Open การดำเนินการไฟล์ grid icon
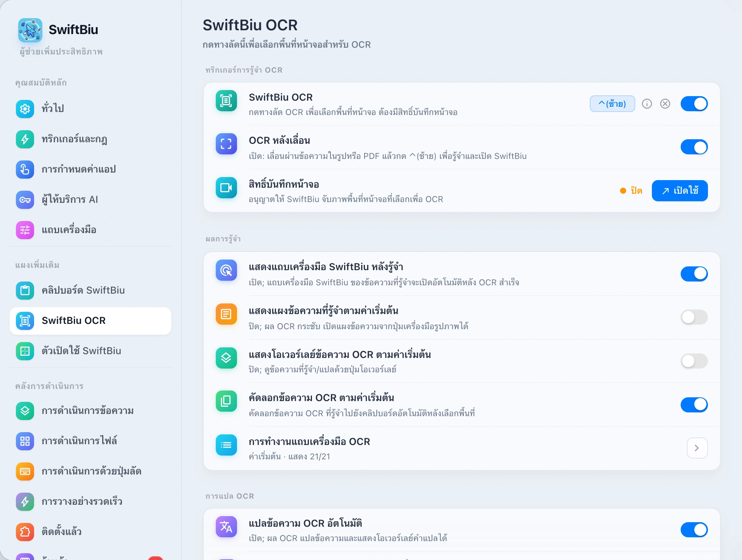 click(x=25, y=441)
